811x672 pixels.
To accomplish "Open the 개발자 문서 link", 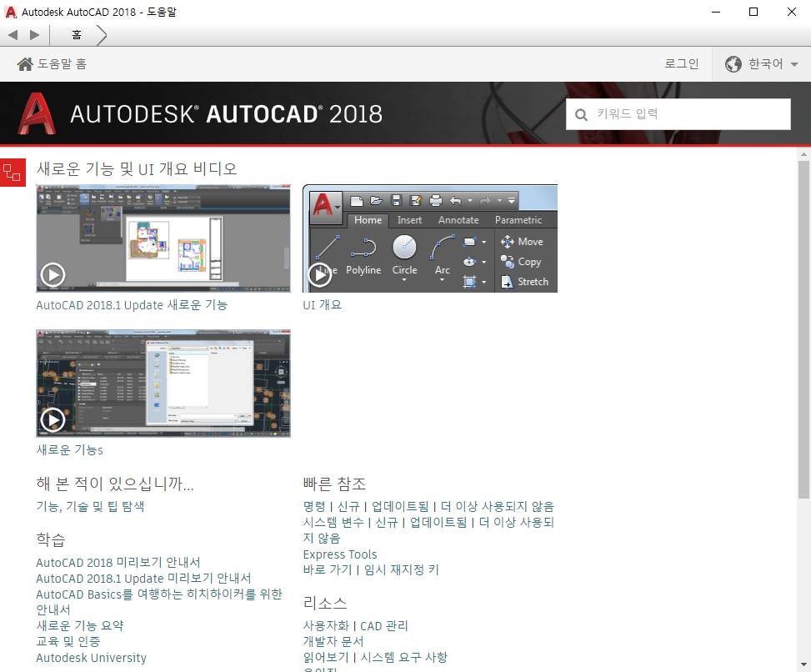I will (333, 641).
